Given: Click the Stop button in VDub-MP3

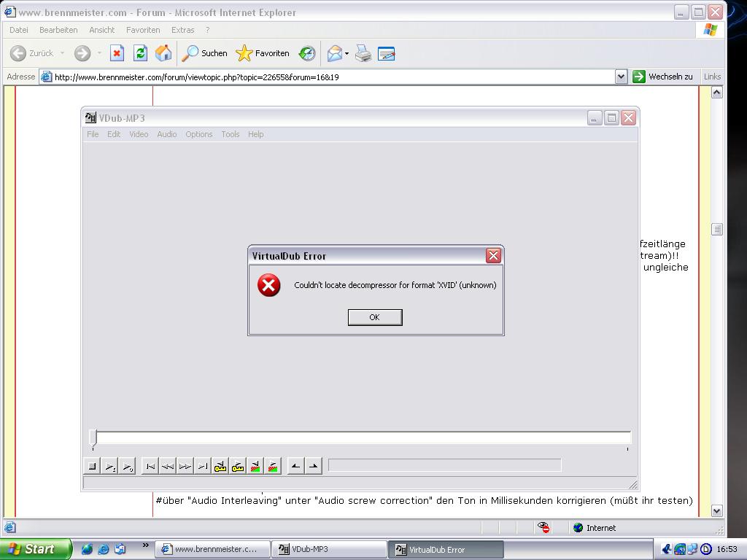Looking at the screenshot, I should coord(93,466).
